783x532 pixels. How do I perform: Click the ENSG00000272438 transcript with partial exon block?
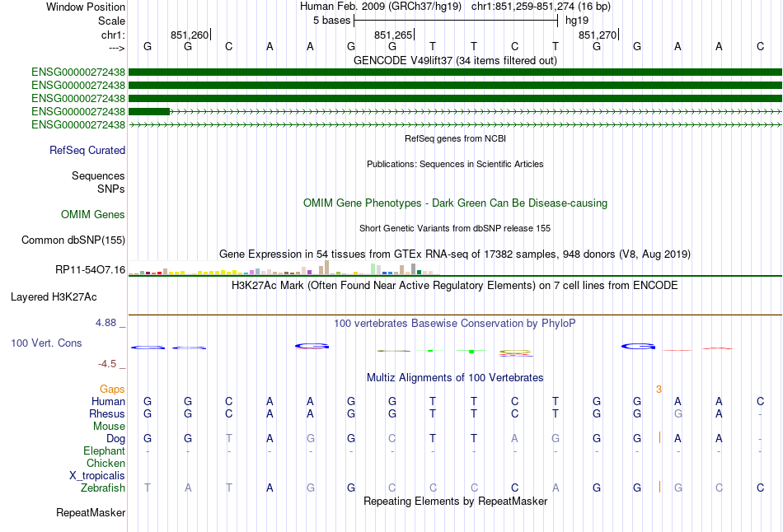pyautogui.click(x=455, y=111)
